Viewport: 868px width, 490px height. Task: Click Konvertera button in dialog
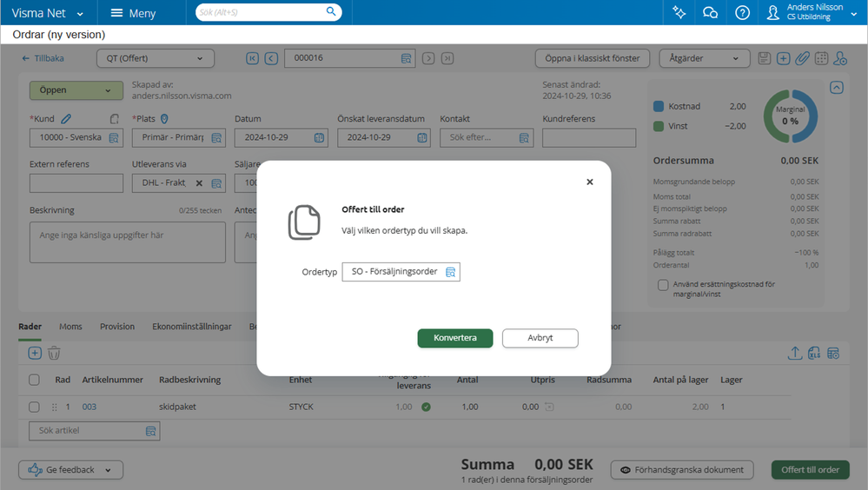[455, 338]
